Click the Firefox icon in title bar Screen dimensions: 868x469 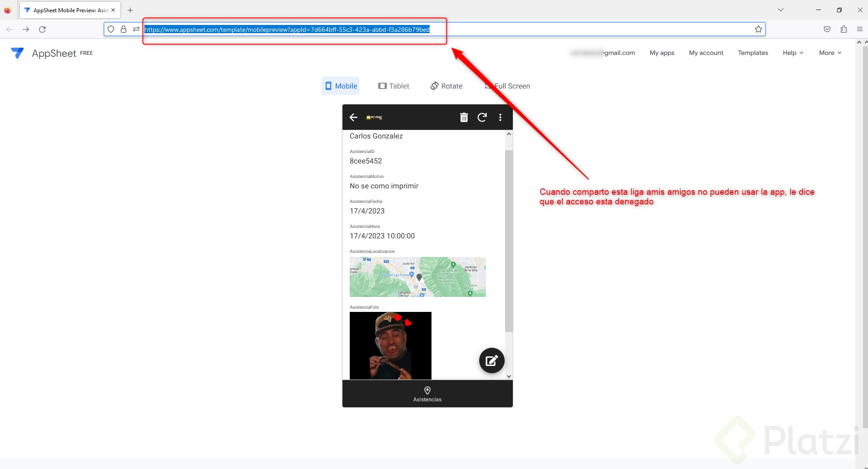[8, 10]
